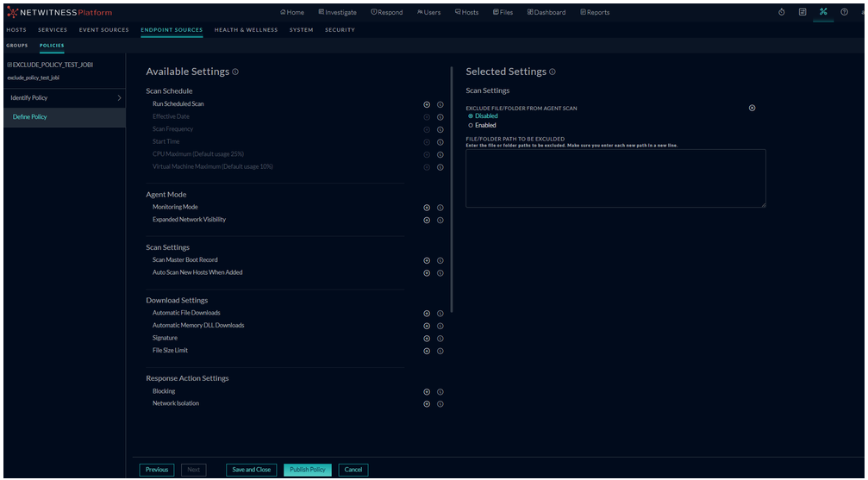Viewport: 868px width, 480px height.
Task: Show info for Run Scheduled Scan
Action: pos(440,104)
